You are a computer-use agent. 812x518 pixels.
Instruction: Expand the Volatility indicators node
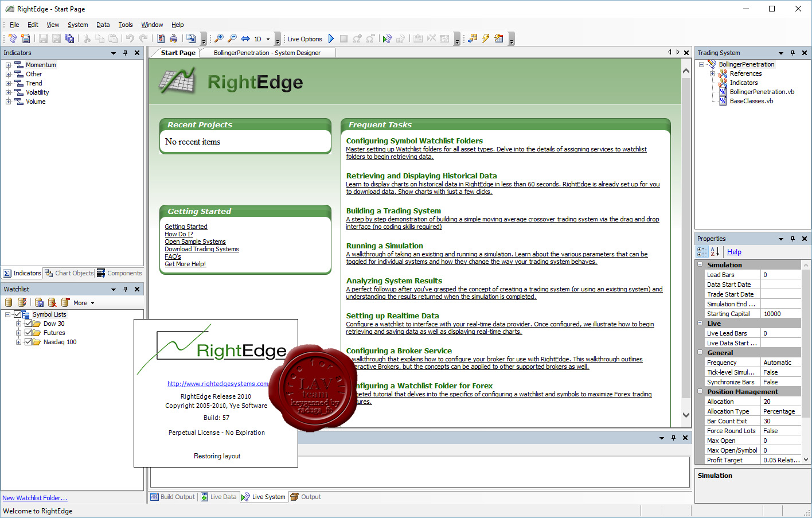[8, 92]
